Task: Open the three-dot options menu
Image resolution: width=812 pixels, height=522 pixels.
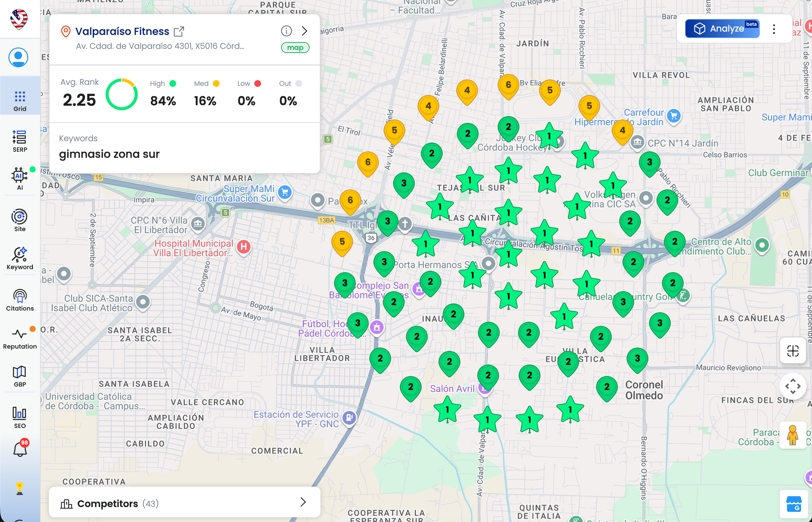Action: click(x=774, y=29)
